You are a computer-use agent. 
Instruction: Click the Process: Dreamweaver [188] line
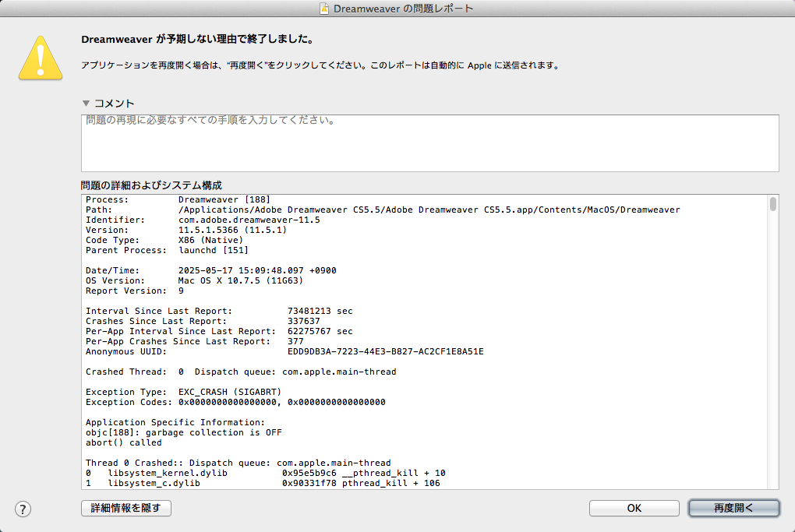(178, 199)
